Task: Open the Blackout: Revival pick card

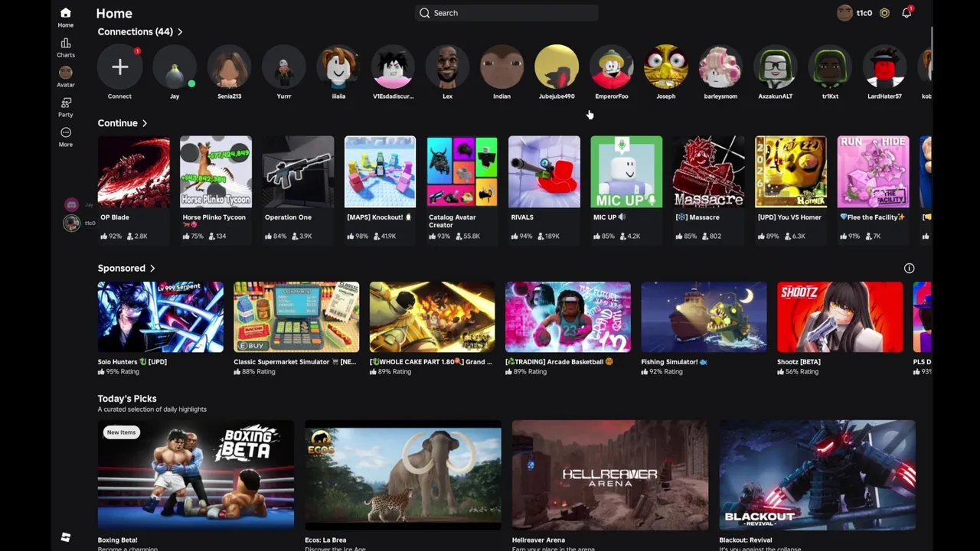Action: point(817,475)
